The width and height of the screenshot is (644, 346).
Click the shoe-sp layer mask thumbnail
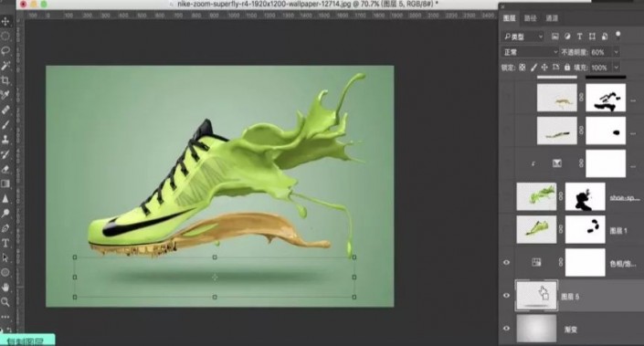[585, 196]
